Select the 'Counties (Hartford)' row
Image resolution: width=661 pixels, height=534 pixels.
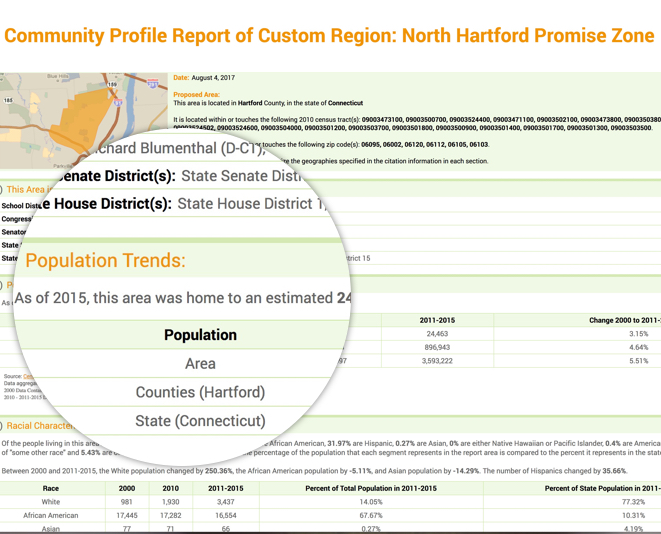(x=200, y=392)
